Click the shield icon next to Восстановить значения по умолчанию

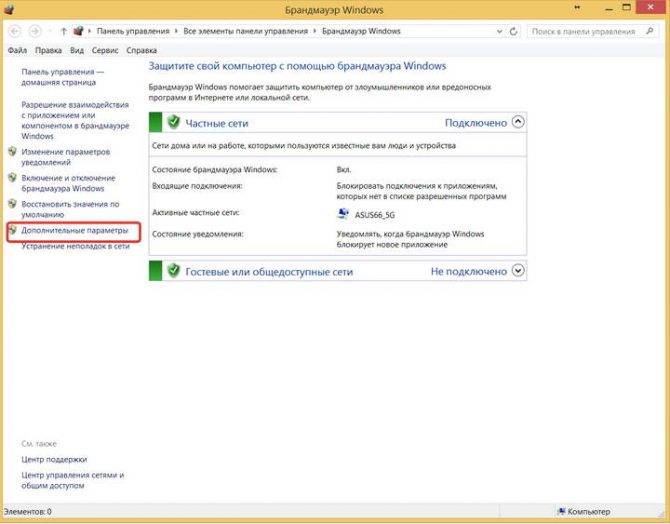coord(12,204)
